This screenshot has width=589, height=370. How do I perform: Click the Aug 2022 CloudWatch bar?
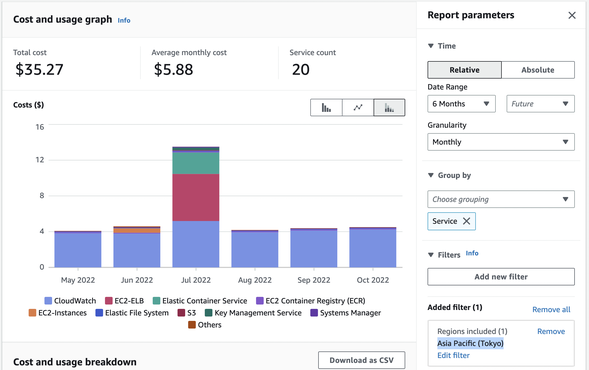tap(255, 249)
